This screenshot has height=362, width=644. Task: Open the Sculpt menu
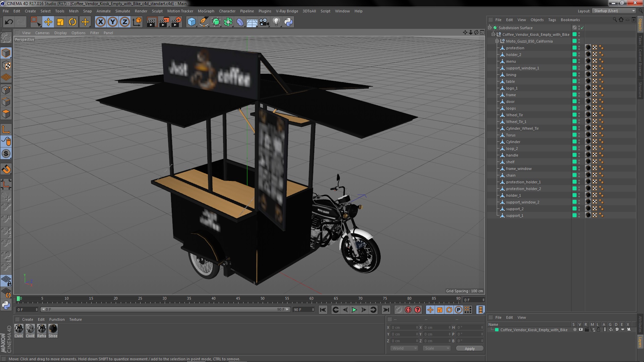pyautogui.click(x=157, y=11)
